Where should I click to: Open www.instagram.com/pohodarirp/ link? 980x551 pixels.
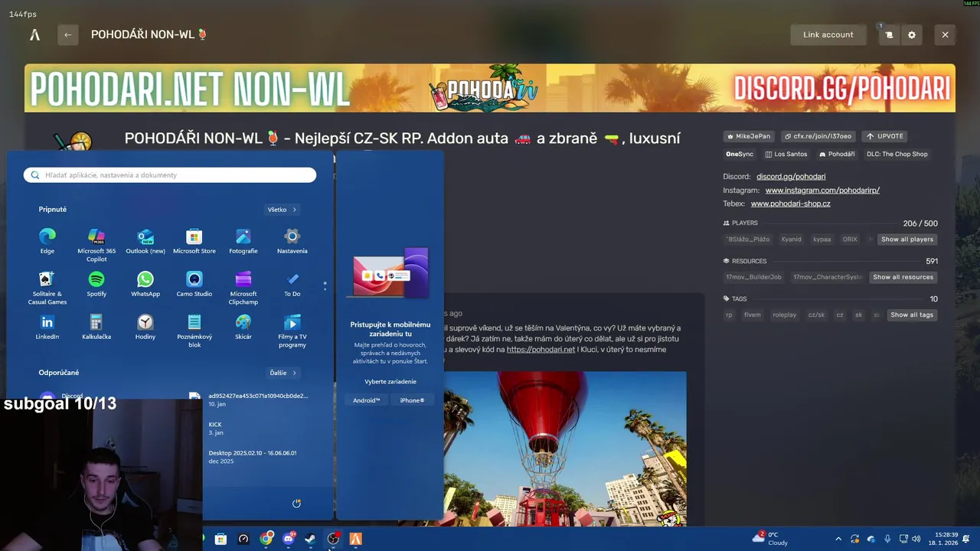(822, 191)
